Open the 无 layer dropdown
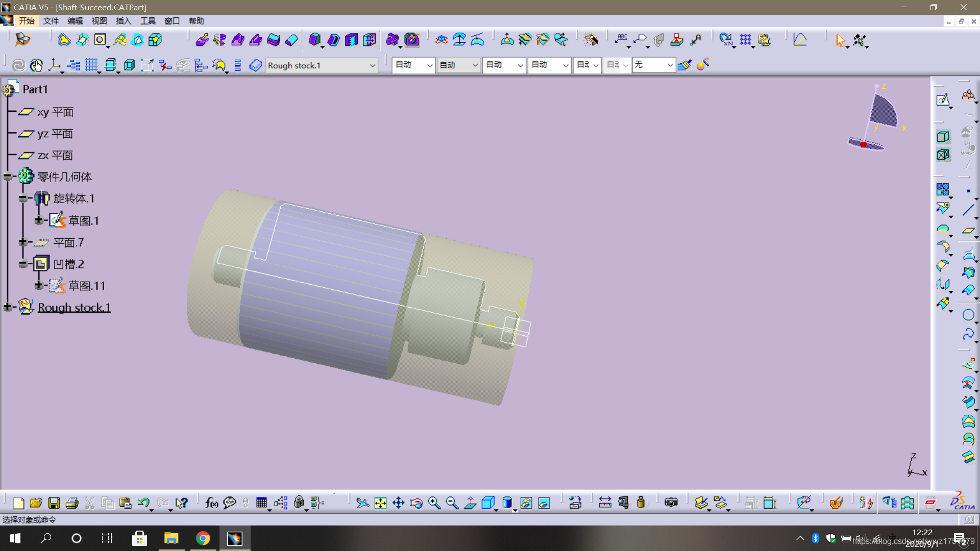This screenshot has height=551, width=980. 669,65
